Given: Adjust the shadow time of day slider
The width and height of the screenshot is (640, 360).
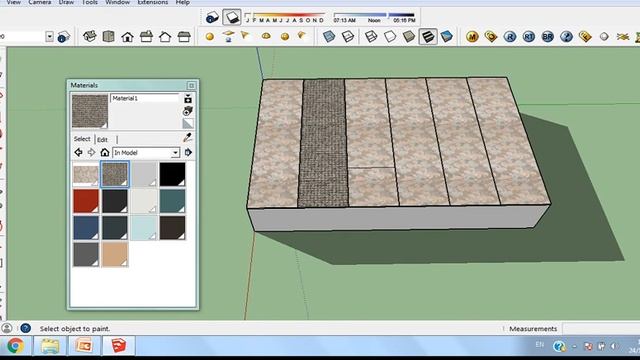Looking at the screenshot, I should 374,17.
